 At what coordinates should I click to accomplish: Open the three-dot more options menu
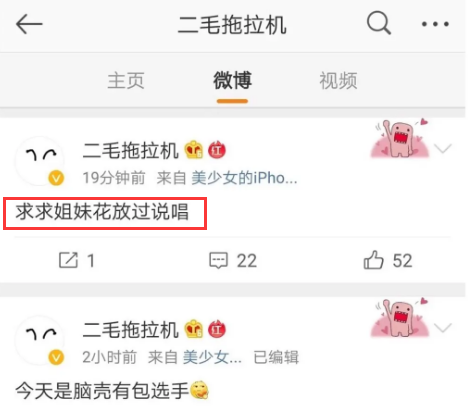click(x=435, y=24)
